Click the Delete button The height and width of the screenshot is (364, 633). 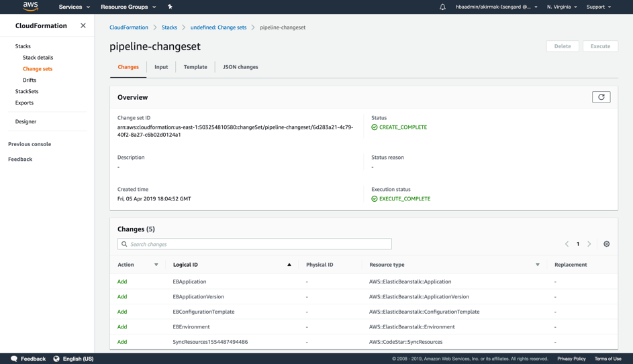563,46
